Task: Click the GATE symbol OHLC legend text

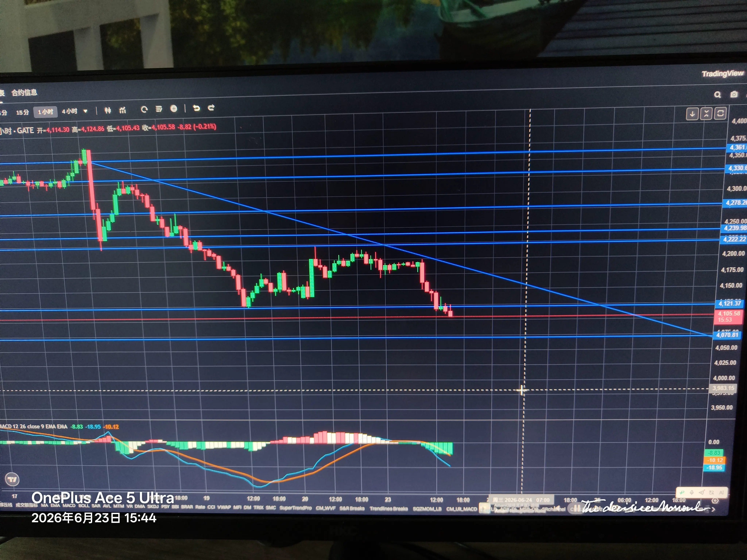Action: (x=108, y=128)
